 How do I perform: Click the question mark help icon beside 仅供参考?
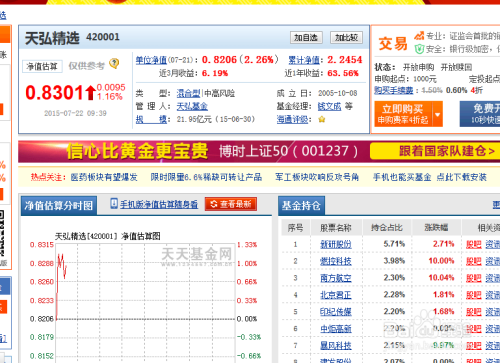[114, 63]
